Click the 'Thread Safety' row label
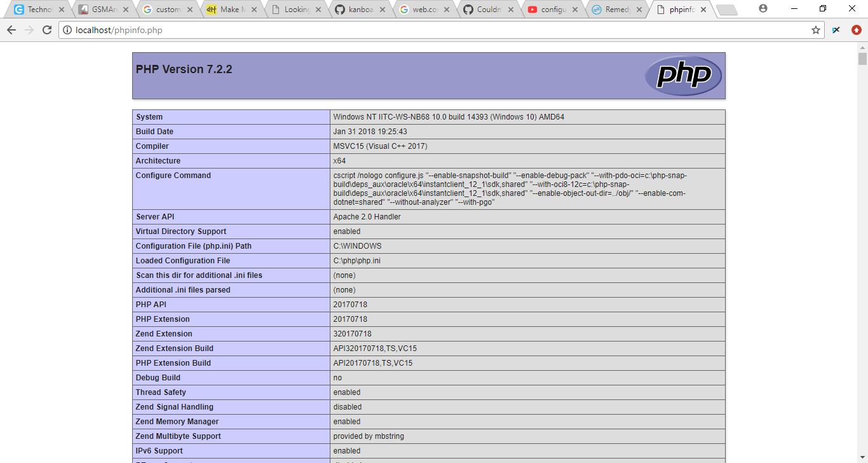 pos(161,392)
